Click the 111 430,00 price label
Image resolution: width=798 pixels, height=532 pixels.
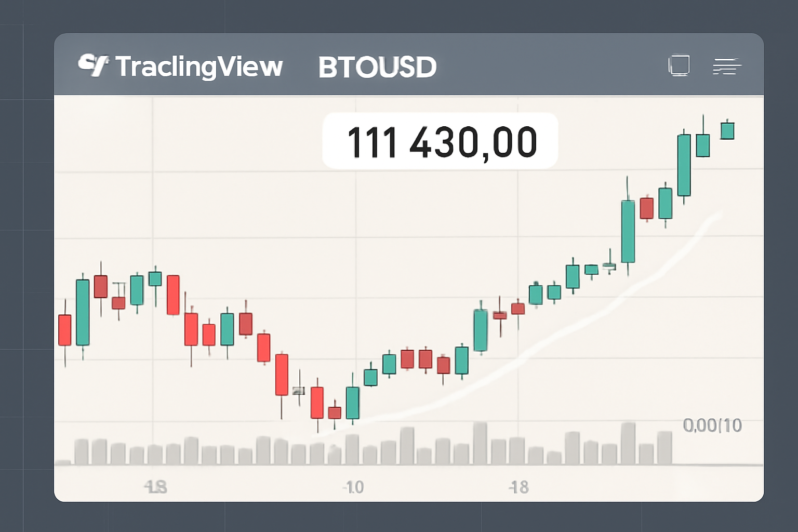point(441,141)
